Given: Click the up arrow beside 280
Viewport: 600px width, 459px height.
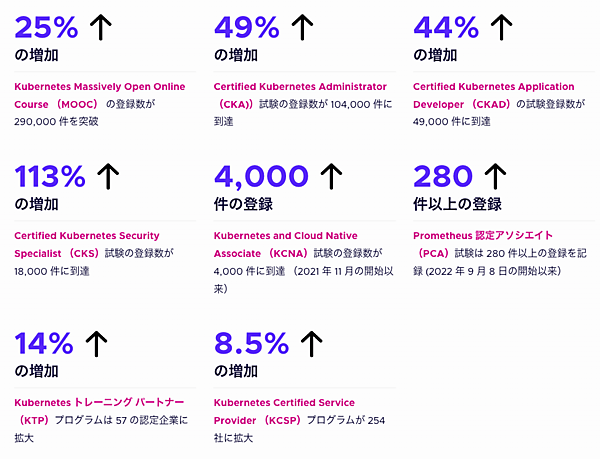Looking at the screenshot, I should (493, 178).
